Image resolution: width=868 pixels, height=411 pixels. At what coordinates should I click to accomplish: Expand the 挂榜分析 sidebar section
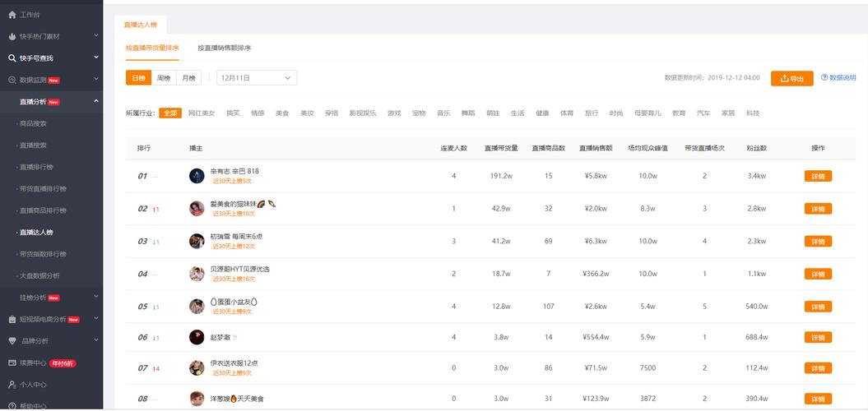96,297
